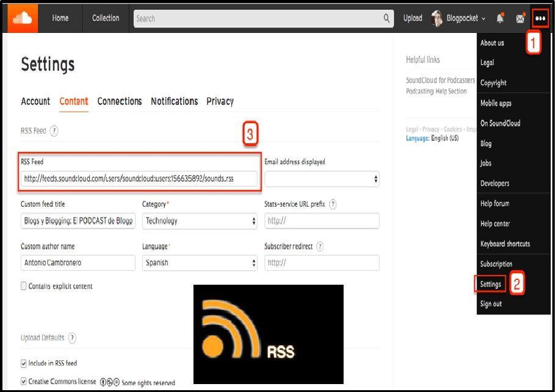Open the Email address displayed dropdown
Image resolution: width=556 pixels, height=392 pixels.
pos(322,179)
